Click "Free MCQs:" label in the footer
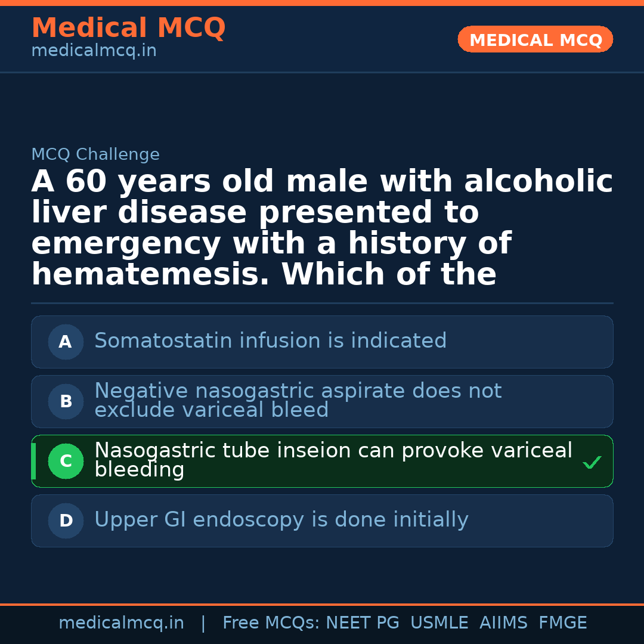This screenshot has width=644, height=644. (x=271, y=623)
